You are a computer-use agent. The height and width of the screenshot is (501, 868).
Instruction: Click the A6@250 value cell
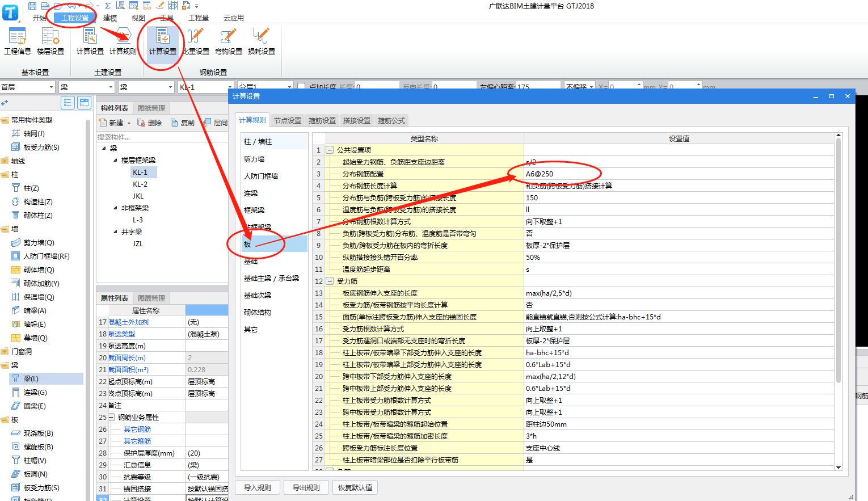tap(679, 174)
